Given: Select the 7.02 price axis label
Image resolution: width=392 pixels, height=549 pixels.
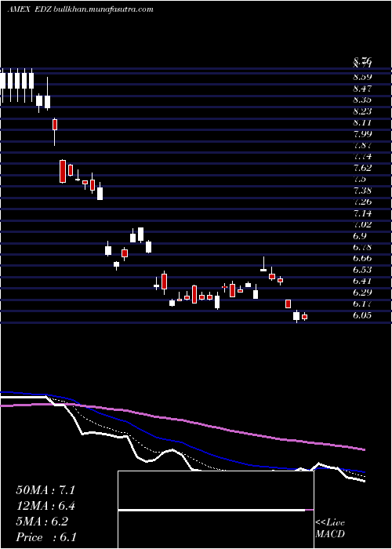Looking at the screenshot, I should (x=362, y=224).
